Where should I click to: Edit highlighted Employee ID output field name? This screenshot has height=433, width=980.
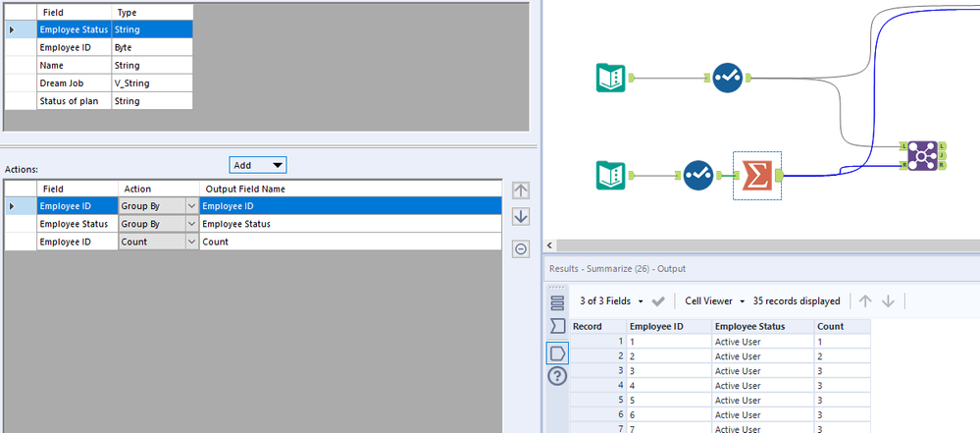coord(350,206)
